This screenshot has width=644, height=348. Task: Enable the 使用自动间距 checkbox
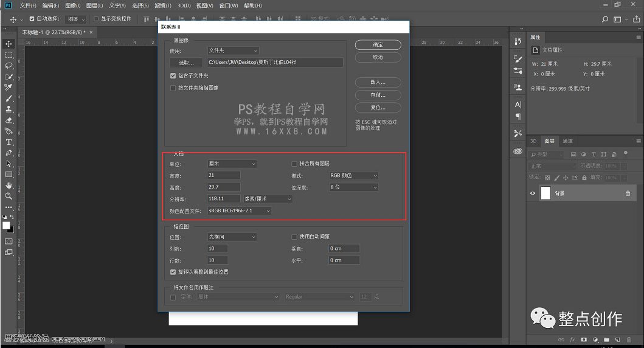click(x=294, y=237)
